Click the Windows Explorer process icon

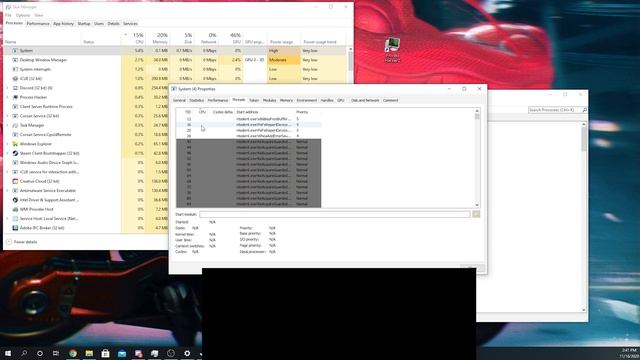pyautogui.click(x=15, y=144)
